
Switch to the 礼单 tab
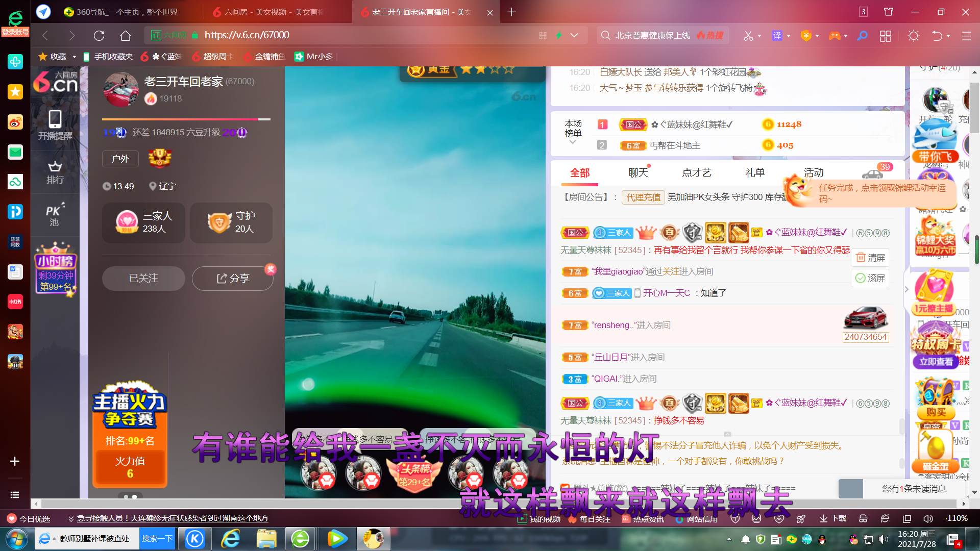755,173
